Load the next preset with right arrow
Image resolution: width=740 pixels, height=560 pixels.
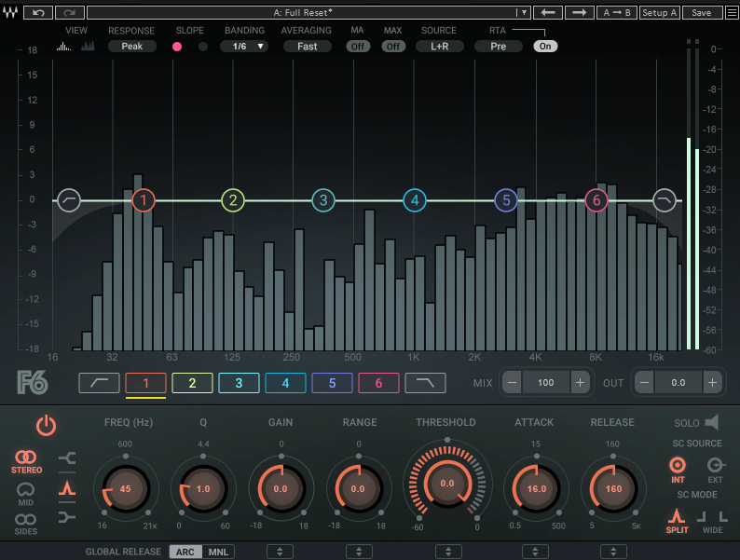coord(579,13)
